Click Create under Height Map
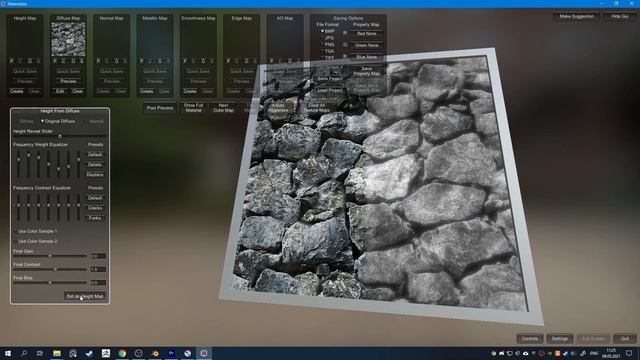The width and height of the screenshot is (640, 360). (x=17, y=91)
